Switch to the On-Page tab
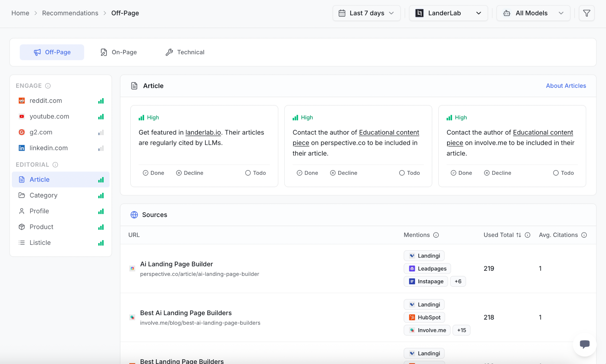This screenshot has height=364, width=606. click(x=118, y=52)
